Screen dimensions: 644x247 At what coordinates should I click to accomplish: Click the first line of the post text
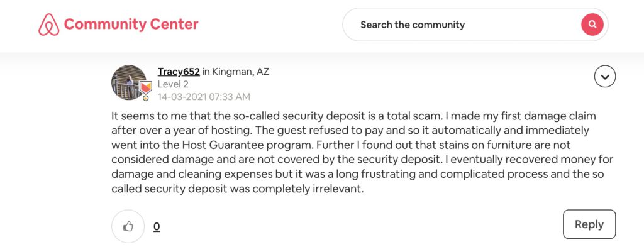(x=353, y=116)
